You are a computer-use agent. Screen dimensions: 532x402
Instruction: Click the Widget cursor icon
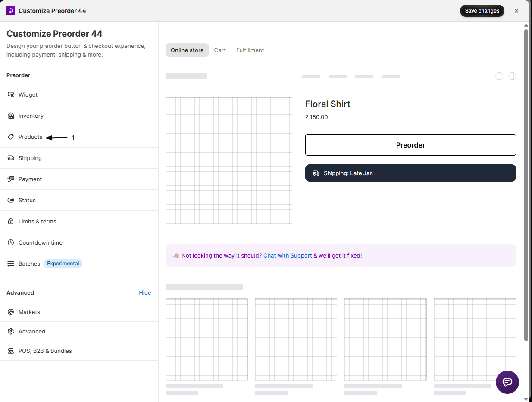11,94
